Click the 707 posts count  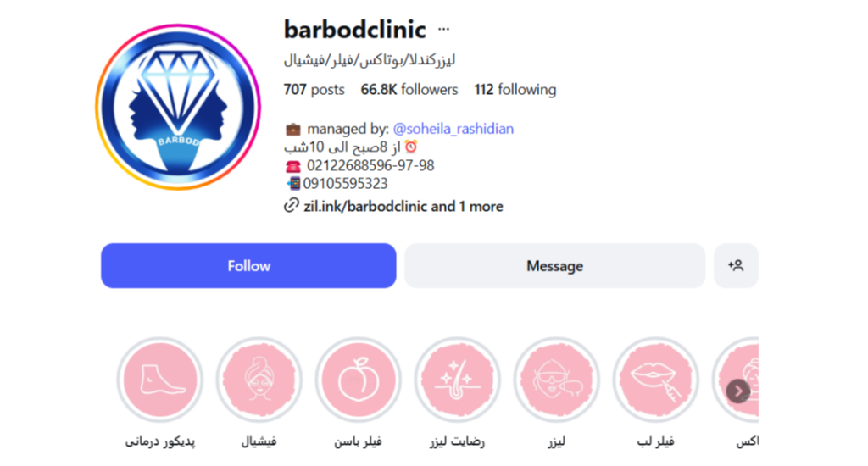click(x=314, y=90)
